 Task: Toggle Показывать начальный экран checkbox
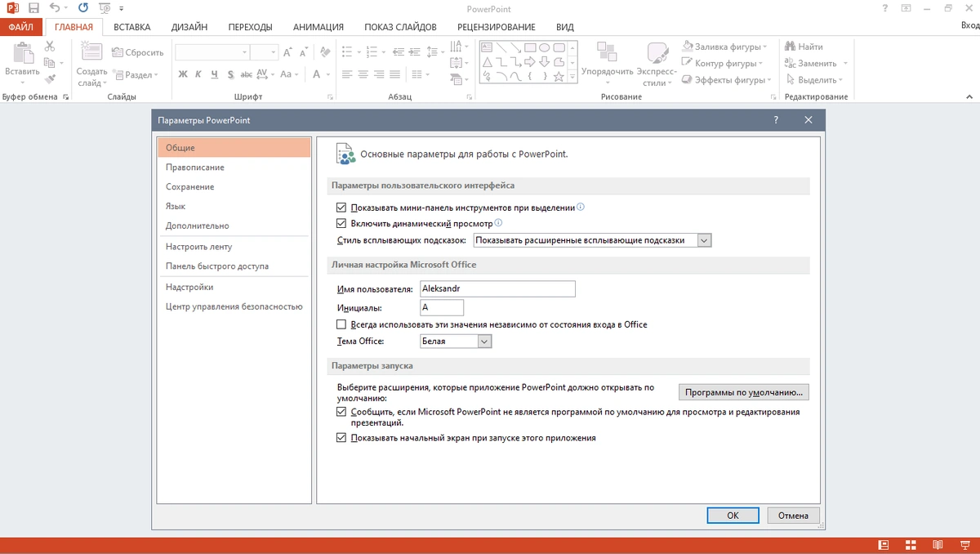pos(342,438)
